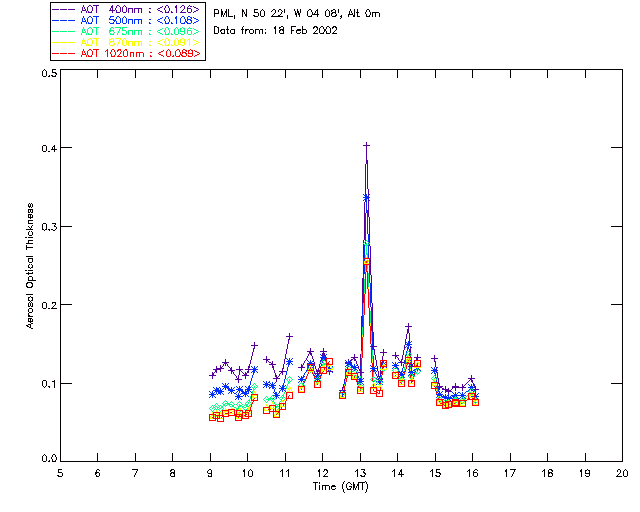Click the x-axis label 13
640x512 pixels.
point(360,473)
